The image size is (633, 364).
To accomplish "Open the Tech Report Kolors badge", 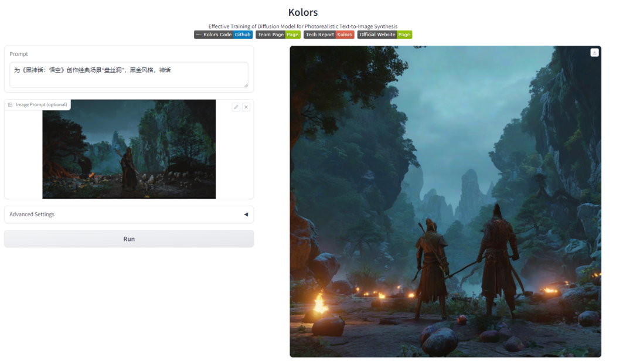I will click(x=328, y=35).
